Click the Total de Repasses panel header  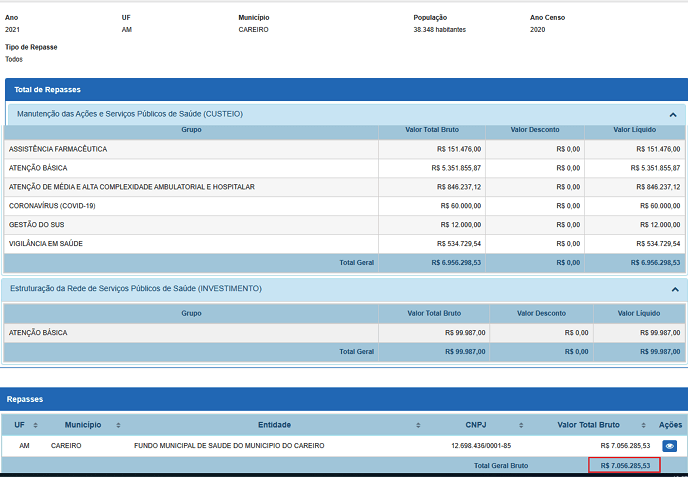pyautogui.click(x=347, y=90)
